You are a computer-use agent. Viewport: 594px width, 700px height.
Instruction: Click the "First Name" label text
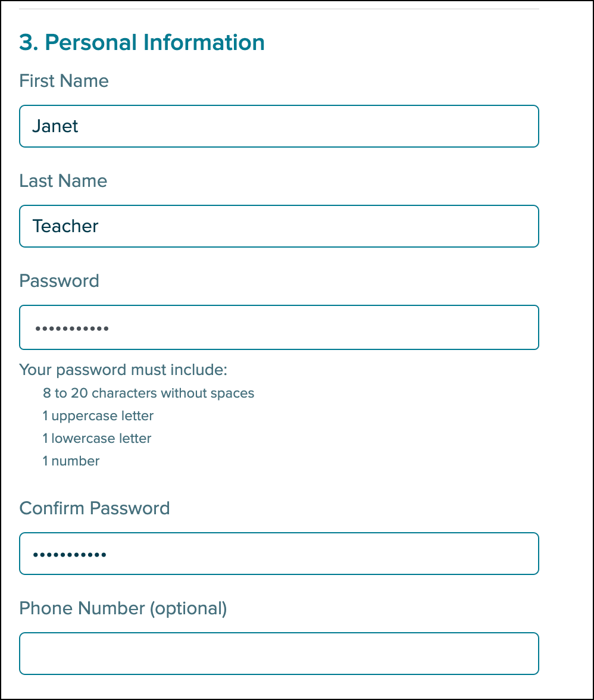tap(64, 81)
